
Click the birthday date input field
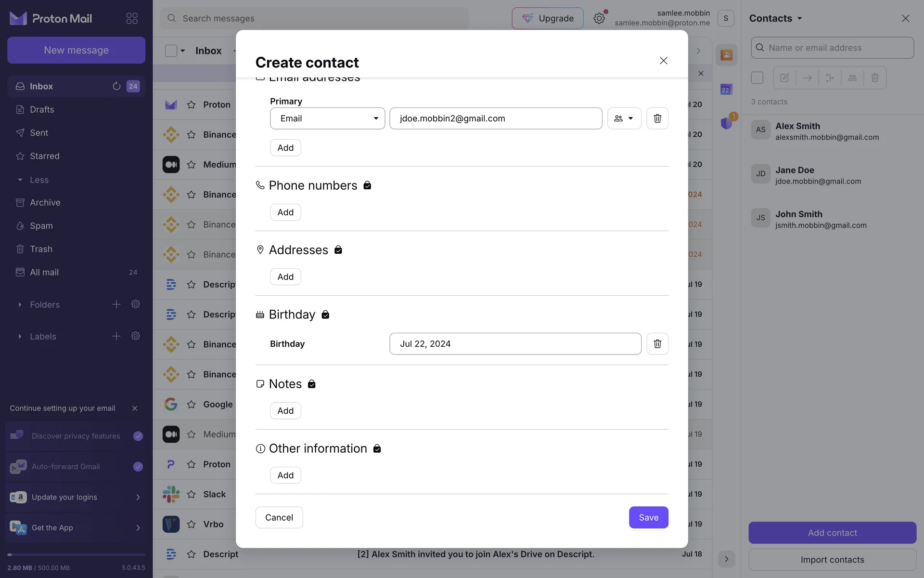pos(515,344)
